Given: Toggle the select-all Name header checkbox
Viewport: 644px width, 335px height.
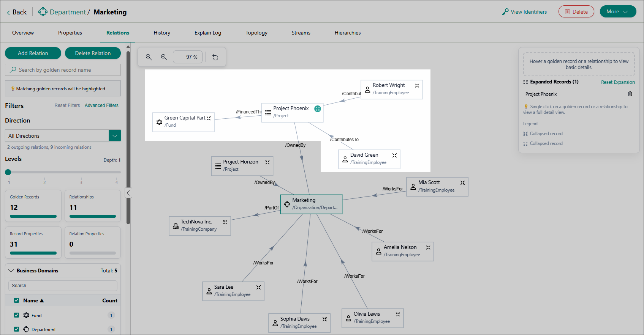Looking at the screenshot, I should coord(16,300).
